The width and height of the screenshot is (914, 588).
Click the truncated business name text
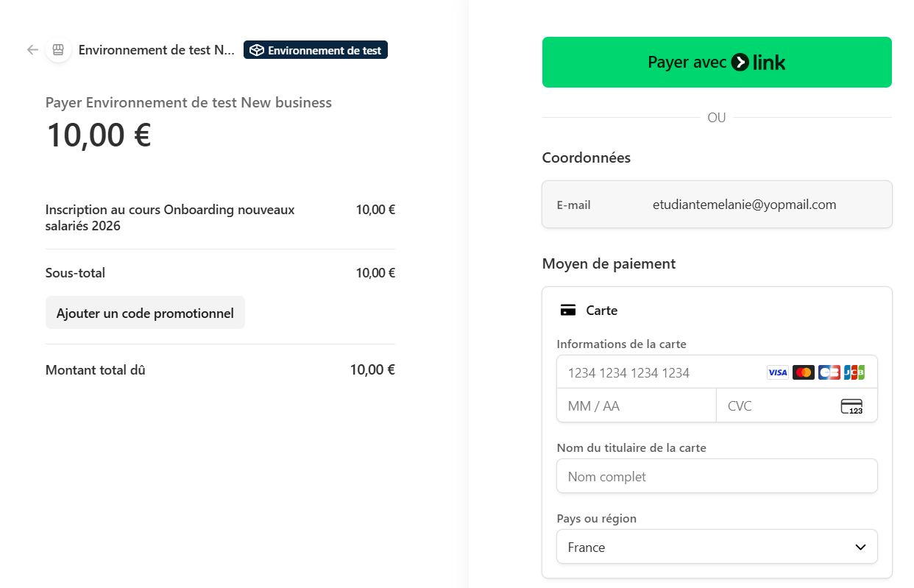click(x=156, y=50)
